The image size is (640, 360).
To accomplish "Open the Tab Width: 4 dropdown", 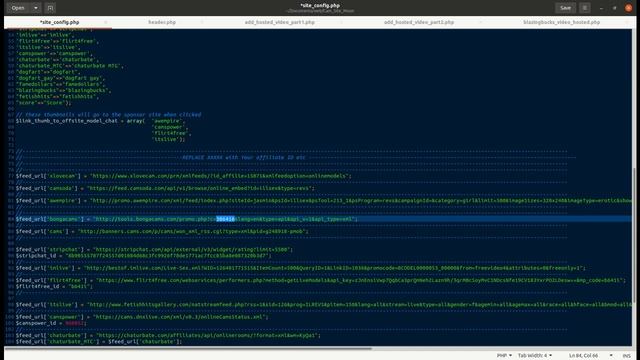I will (x=535, y=356).
